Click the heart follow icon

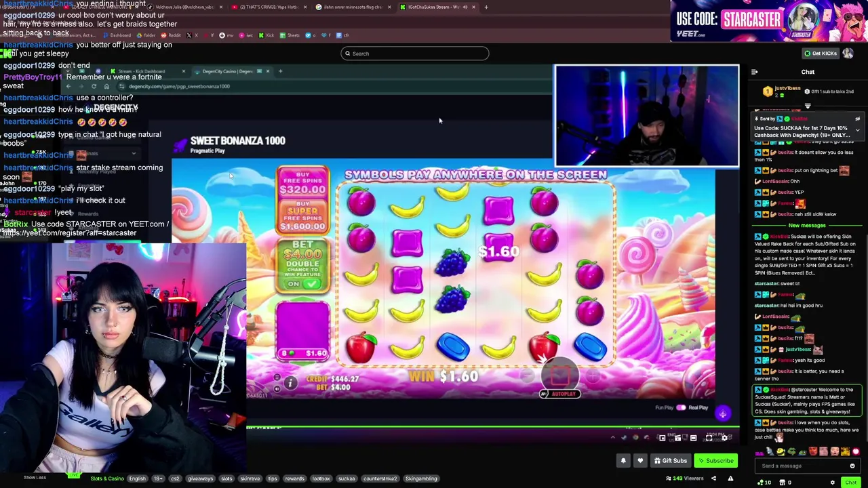[640, 461]
